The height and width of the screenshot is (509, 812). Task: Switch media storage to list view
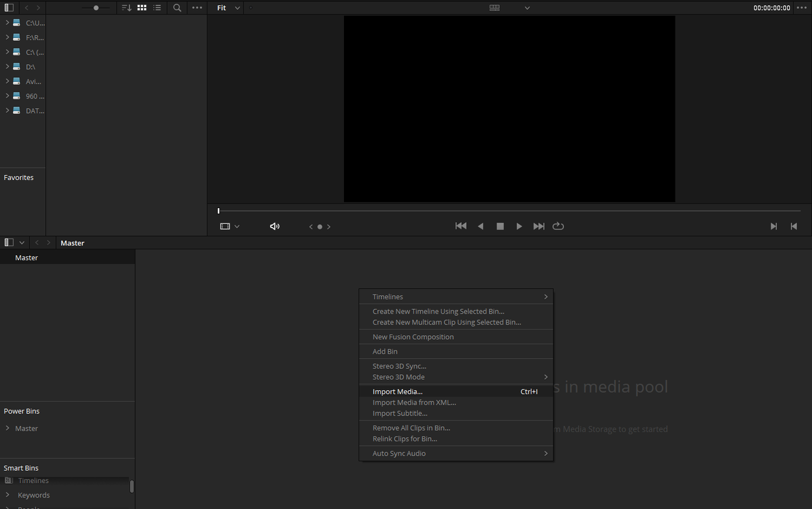tap(157, 8)
